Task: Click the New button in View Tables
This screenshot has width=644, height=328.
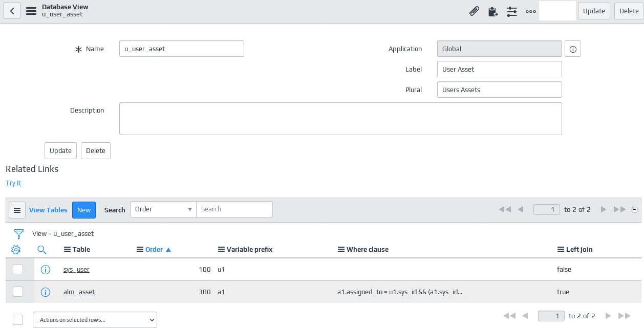Action: pyautogui.click(x=84, y=210)
